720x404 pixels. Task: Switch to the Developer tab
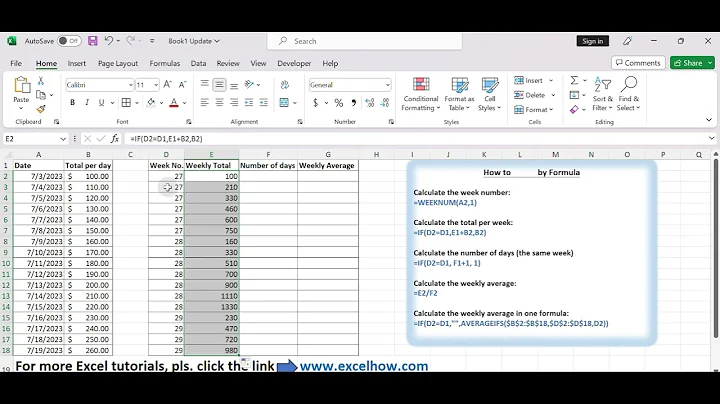tap(294, 63)
